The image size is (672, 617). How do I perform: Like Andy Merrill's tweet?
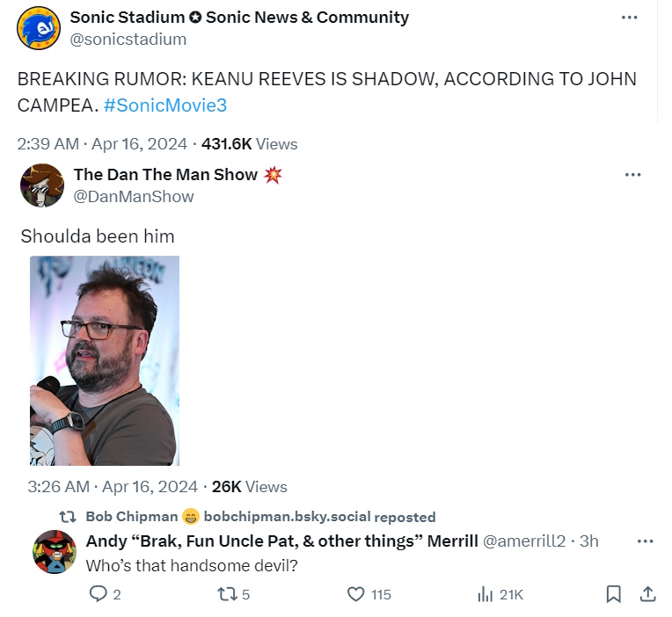pyautogui.click(x=355, y=595)
